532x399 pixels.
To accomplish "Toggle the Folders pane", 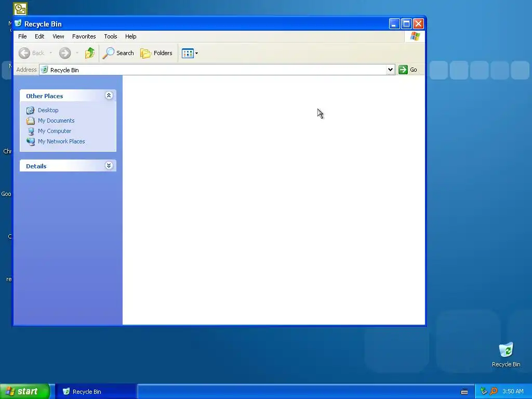I will click(x=156, y=53).
